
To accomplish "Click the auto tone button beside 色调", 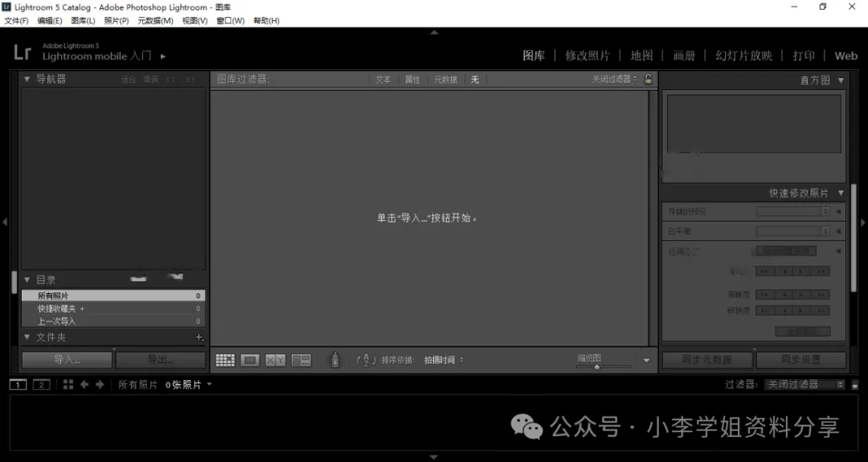I will (x=786, y=251).
